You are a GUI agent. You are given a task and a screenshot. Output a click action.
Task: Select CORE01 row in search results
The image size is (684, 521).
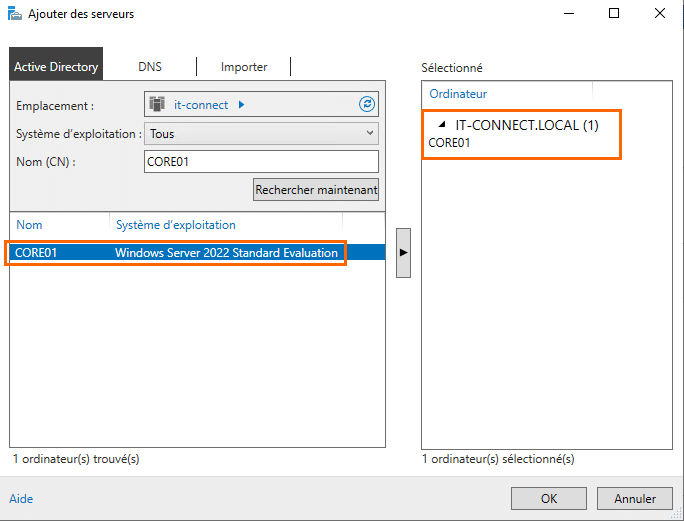click(x=197, y=253)
